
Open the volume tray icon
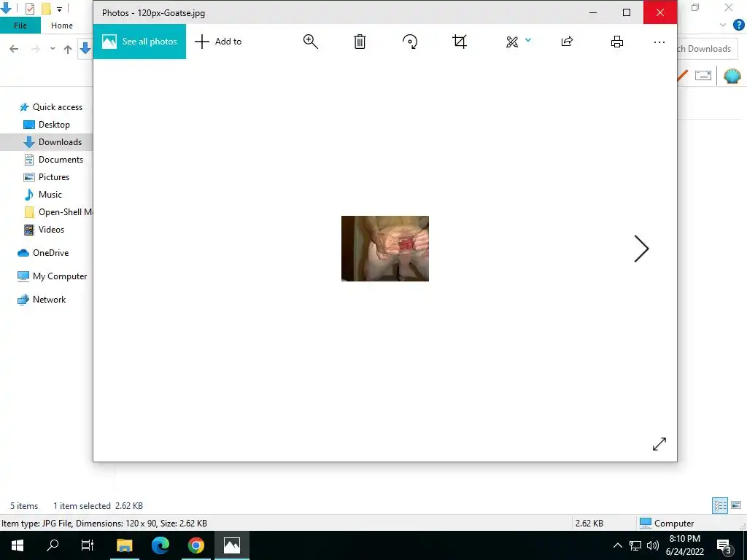653,545
